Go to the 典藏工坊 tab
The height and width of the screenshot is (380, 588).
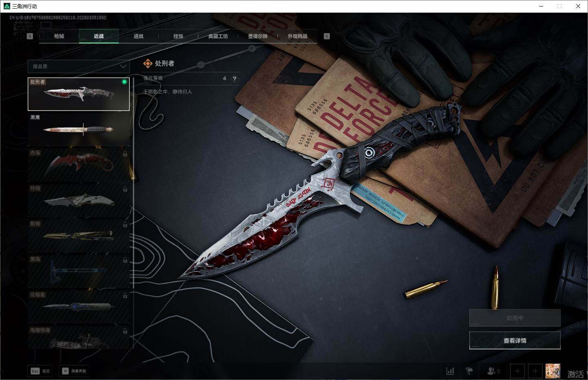click(218, 36)
